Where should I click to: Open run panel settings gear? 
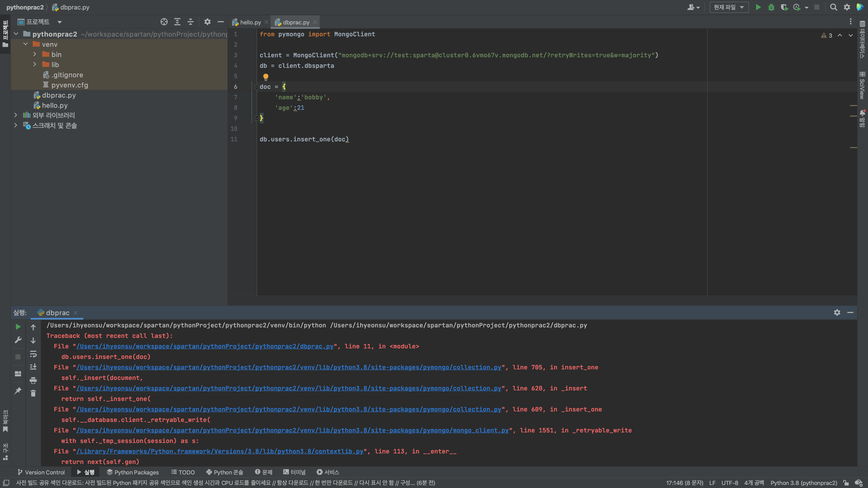click(837, 312)
